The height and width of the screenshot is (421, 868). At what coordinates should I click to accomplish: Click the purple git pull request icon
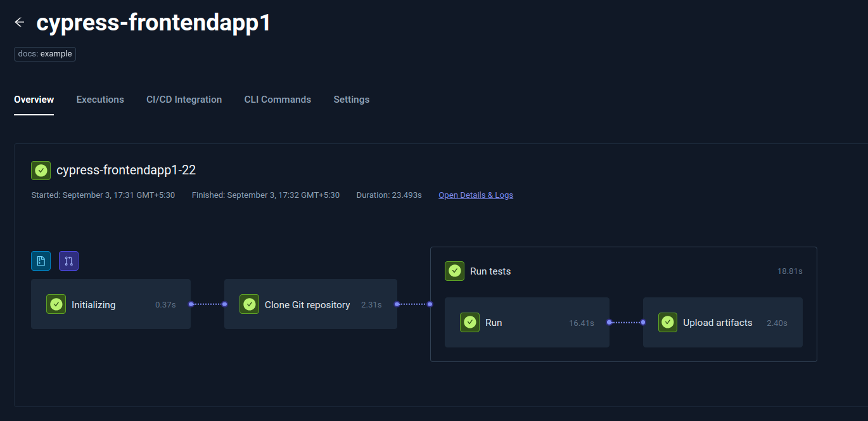click(x=68, y=261)
